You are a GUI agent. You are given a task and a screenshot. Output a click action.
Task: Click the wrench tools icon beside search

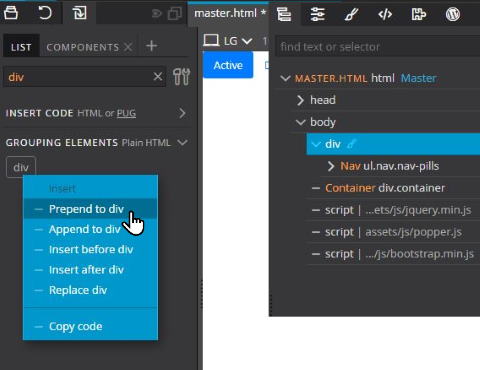coord(182,77)
